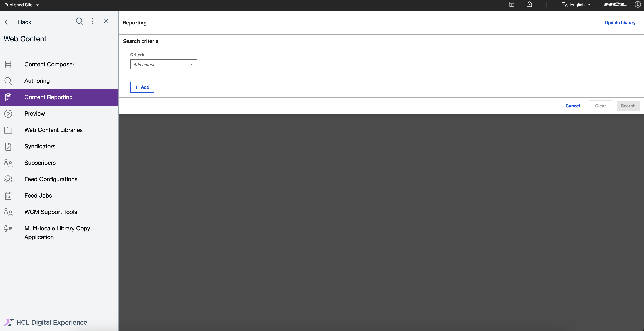
Task: Open the sidebar three-dot options menu
Action: [93, 21]
